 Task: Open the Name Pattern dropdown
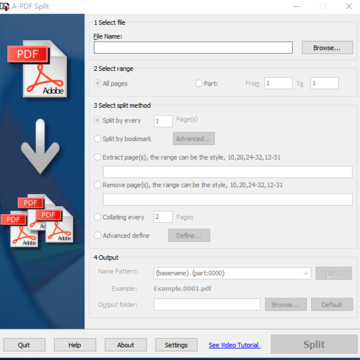click(x=306, y=273)
